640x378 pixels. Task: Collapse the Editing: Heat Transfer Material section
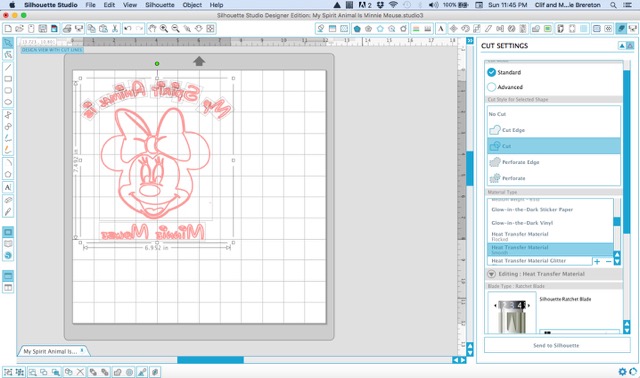492,274
